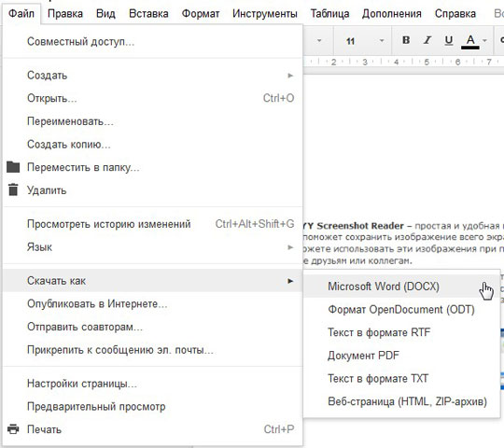Select Переименовать menu entry

[153, 121]
